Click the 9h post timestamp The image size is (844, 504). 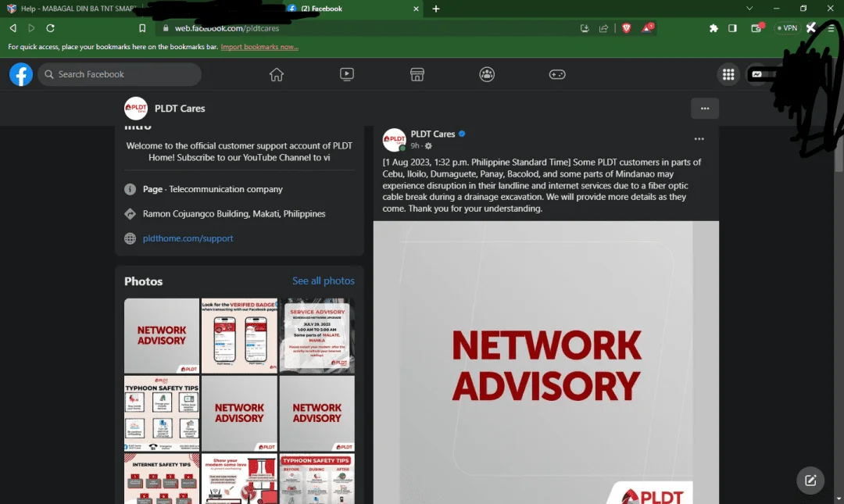(414, 146)
